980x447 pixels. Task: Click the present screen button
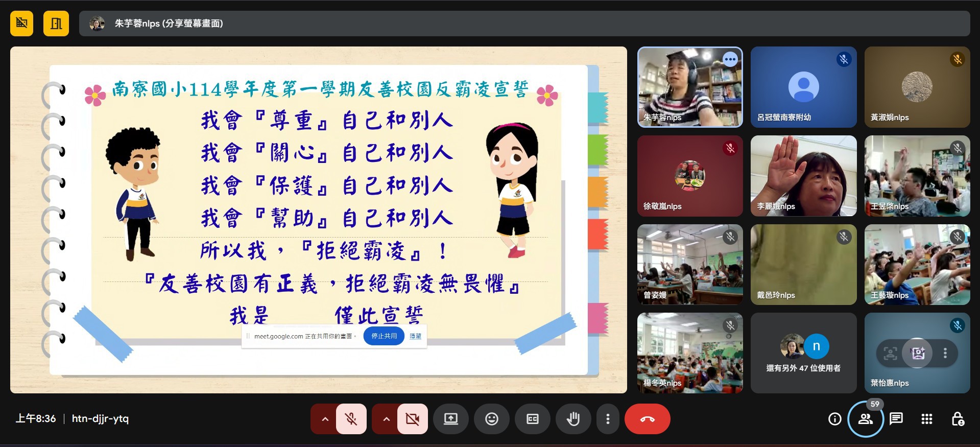(x=450, y=419)
